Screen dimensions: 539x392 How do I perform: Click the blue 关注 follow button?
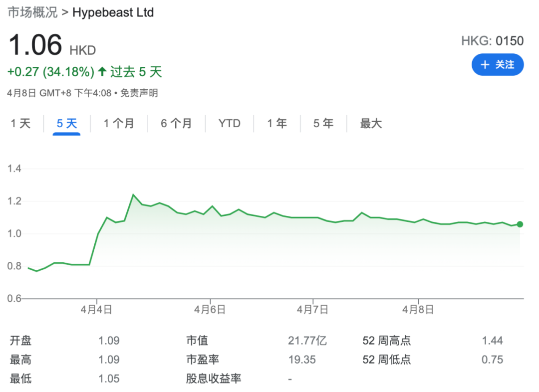498,65
